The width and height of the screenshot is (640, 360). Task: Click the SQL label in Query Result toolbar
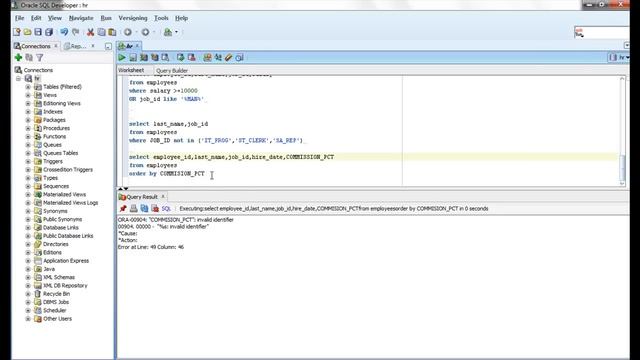(x=166, y=209)
